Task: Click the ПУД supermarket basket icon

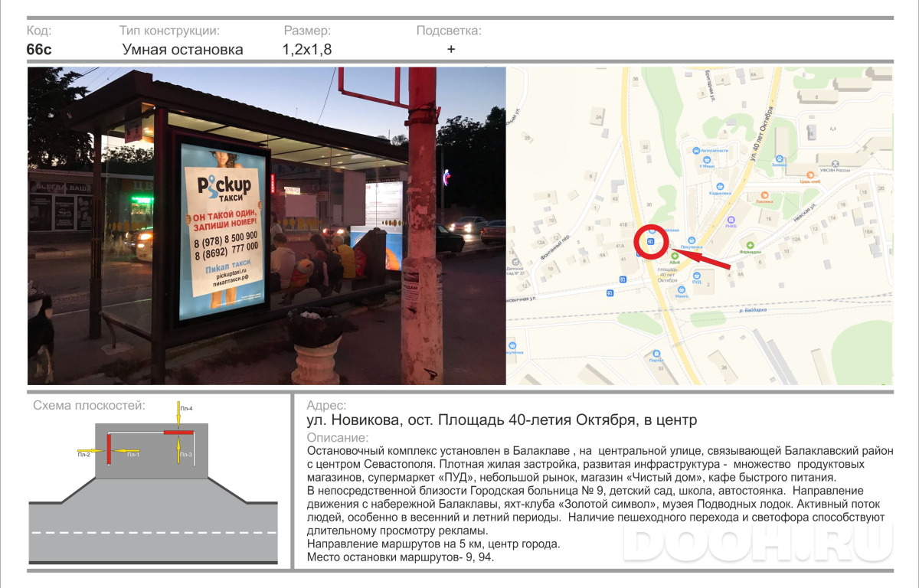Action: click(x=697, y=275)
